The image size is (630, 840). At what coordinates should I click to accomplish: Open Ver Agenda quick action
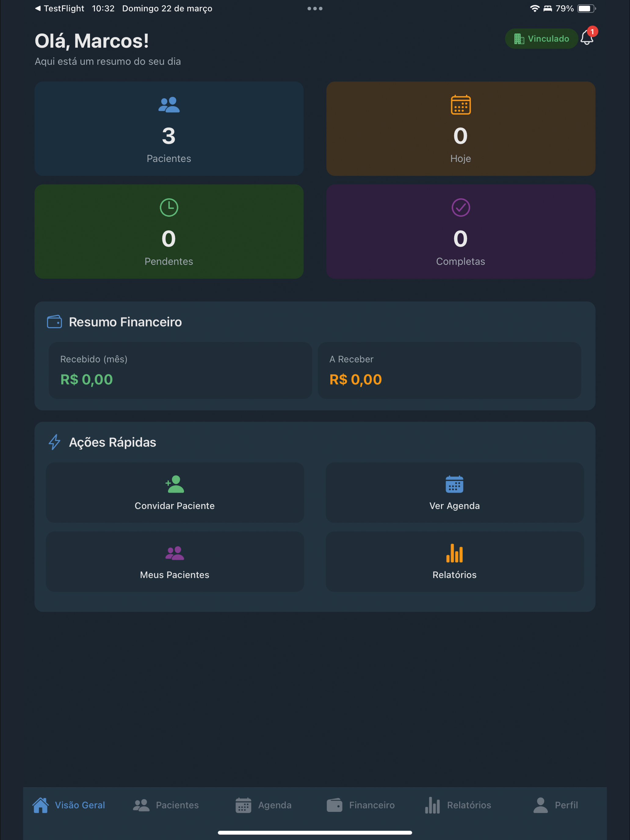pos(454,492)
